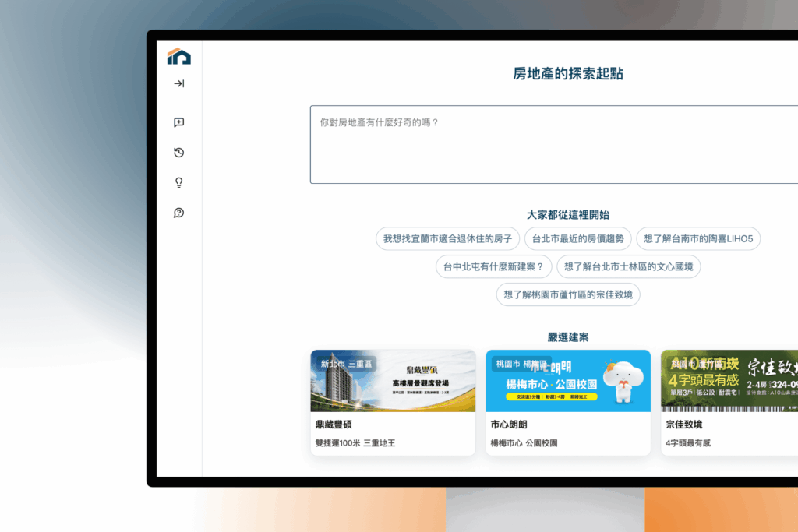Select the 想了解台北市士林區的文心國境 chip
This screenshot has height=532, width=798.
click(x=628, y=267)
